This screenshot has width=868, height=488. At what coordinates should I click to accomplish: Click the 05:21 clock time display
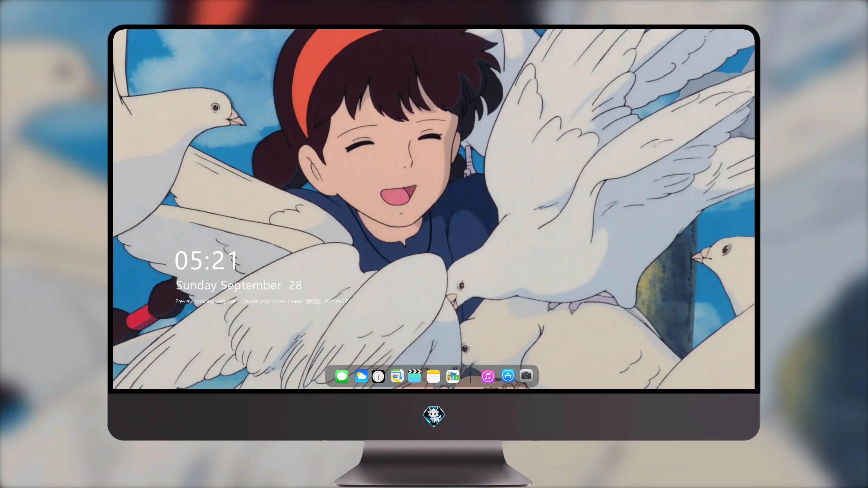click(x=206, y=261)
